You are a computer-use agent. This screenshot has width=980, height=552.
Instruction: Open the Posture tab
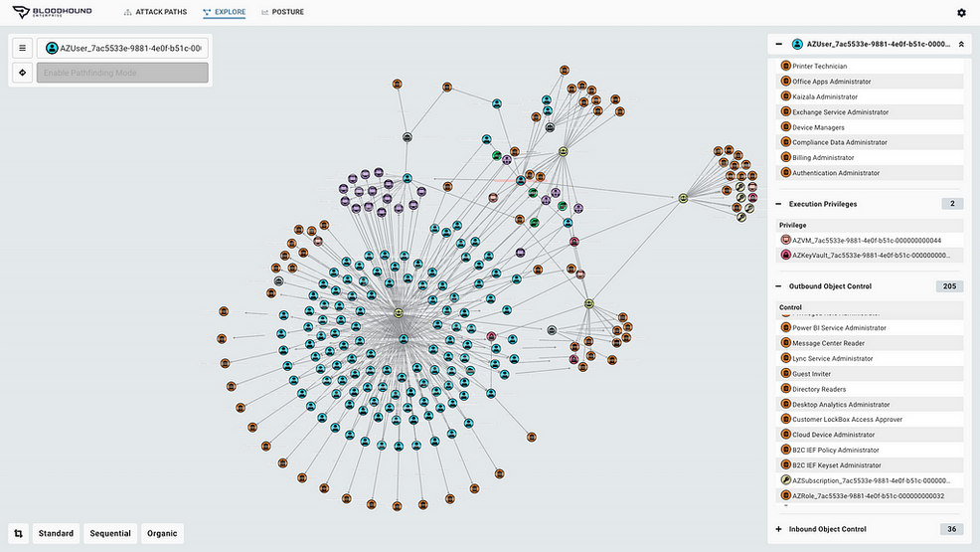tap(283, 13)
